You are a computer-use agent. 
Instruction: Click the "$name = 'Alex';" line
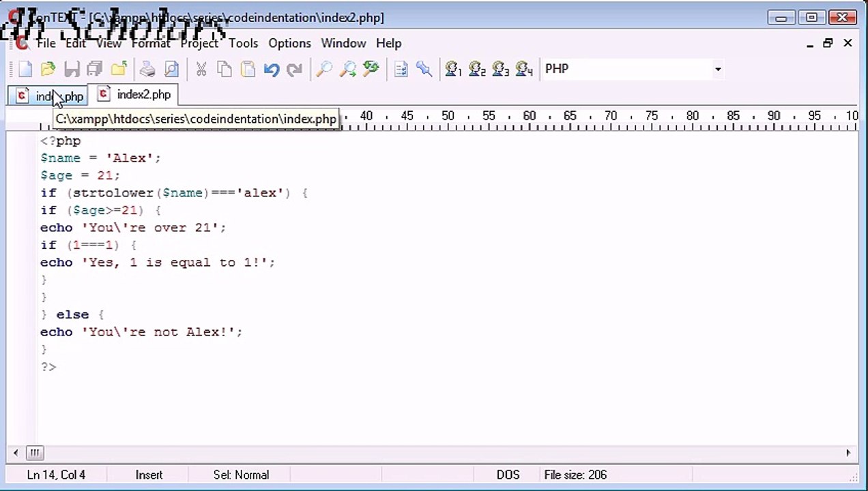pyautogui.click(x=100, y=158)
